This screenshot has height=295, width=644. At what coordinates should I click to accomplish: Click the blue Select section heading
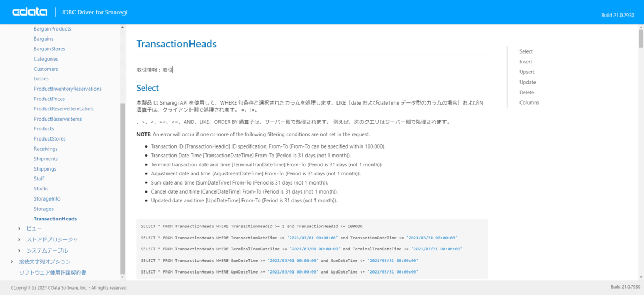tap(148, 88)
